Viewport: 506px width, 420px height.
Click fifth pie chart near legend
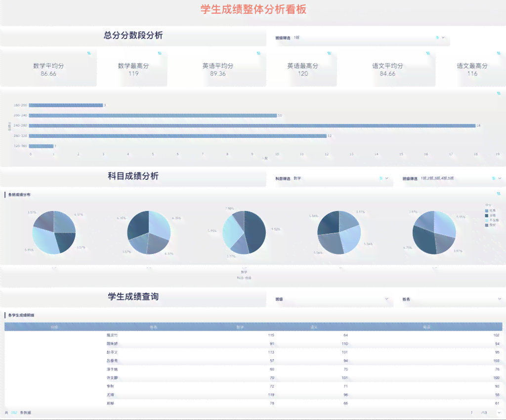pyautogui.click(x=434, y=232)
